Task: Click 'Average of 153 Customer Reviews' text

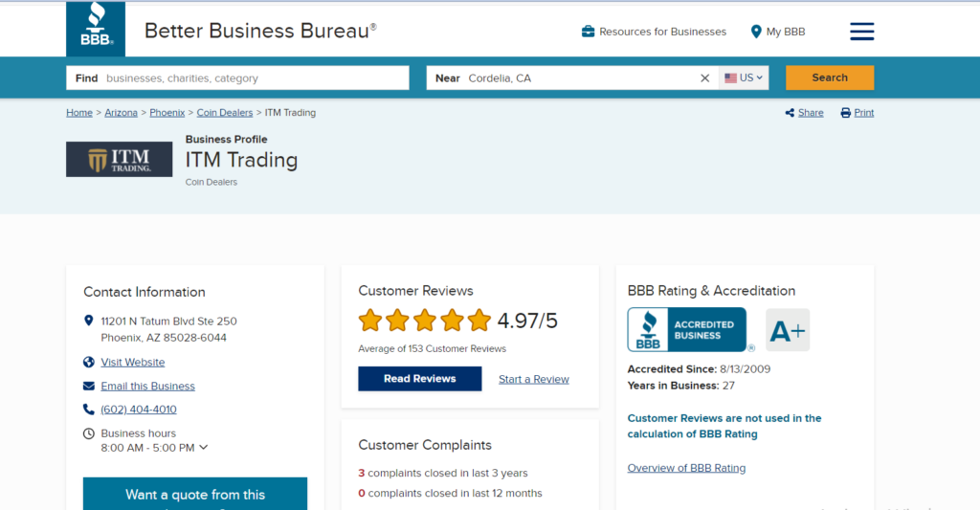Action: tap(432, 348)
